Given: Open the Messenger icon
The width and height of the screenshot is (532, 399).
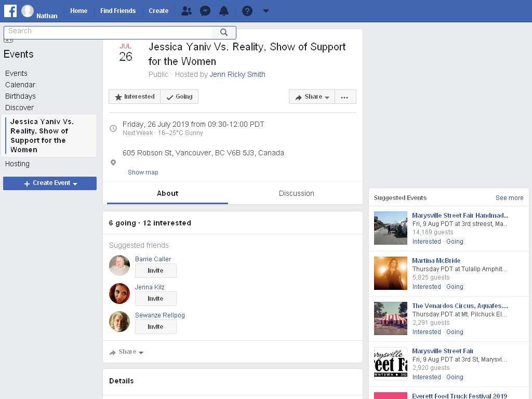Looking at the screenshot, I should pyautogui.click(x=205, y=11).
